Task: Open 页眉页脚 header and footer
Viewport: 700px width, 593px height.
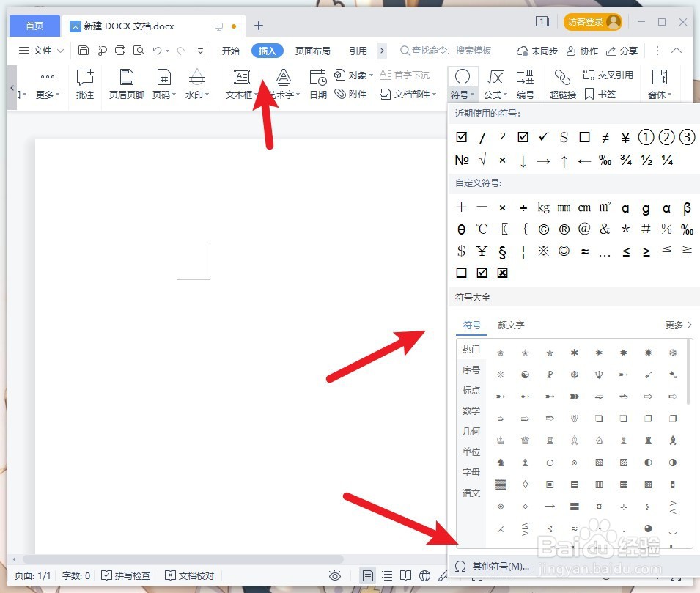Action: [x=127, y=84]
